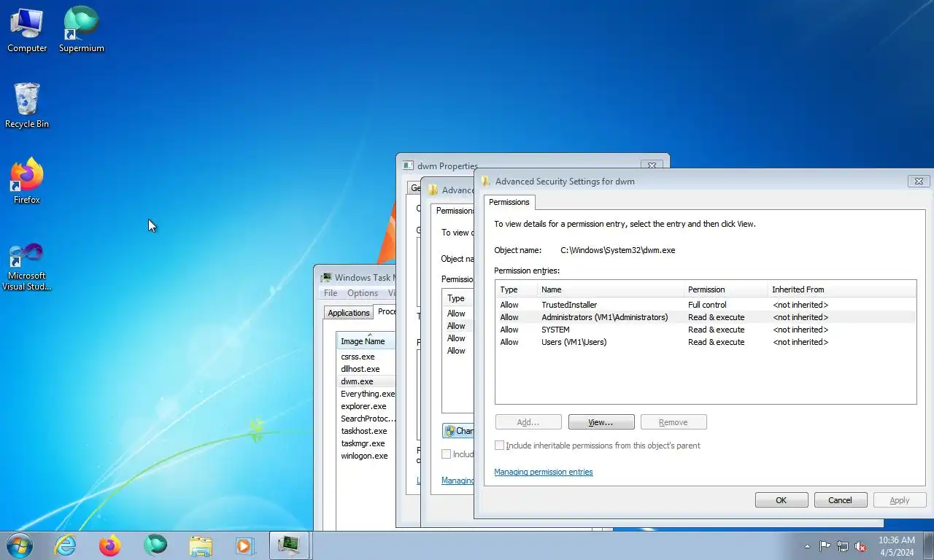Open the Firefox desktop shortcut
Viewport: 934px width, 560px height.
coord(27,181)
